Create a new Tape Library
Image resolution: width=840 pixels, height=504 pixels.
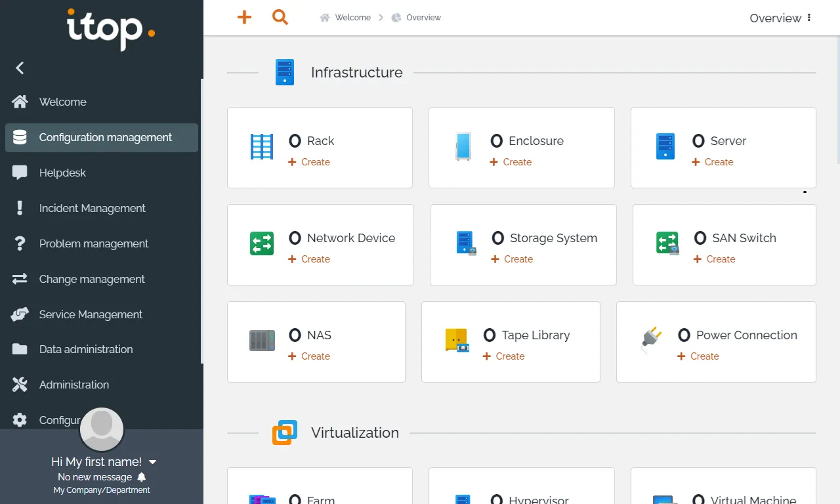click(x=503, y=356)
